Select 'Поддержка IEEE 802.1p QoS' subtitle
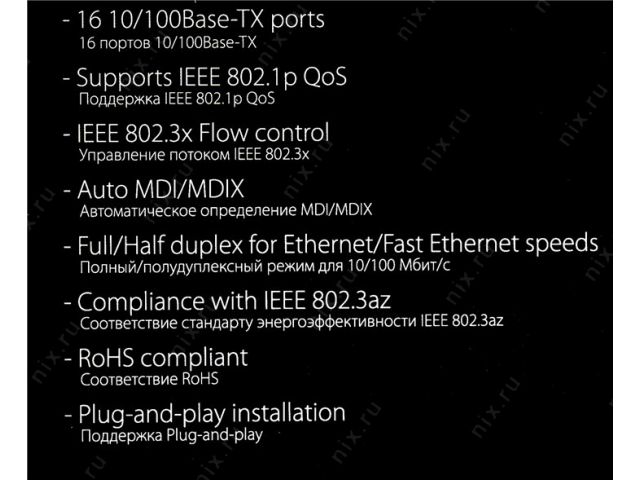This screenshot has width=640, height=480. (176, 100)
